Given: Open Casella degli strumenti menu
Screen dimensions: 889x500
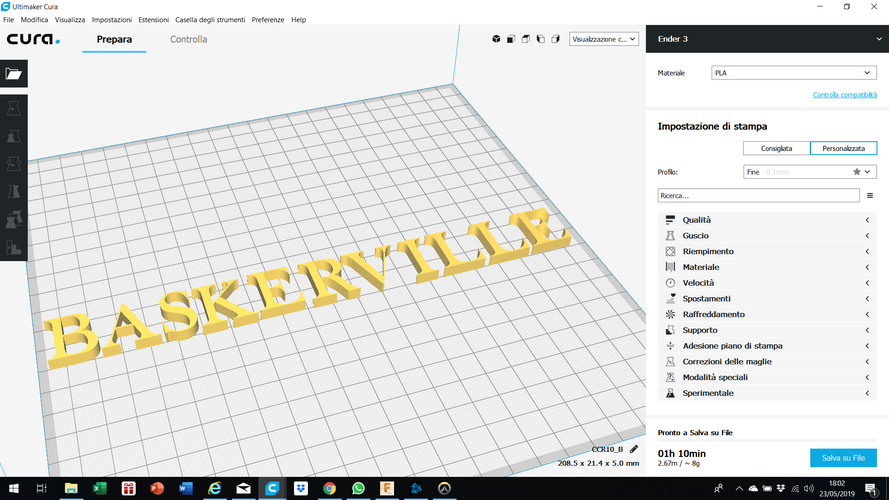Looking at the screenshot, I should tap(210, 20).
